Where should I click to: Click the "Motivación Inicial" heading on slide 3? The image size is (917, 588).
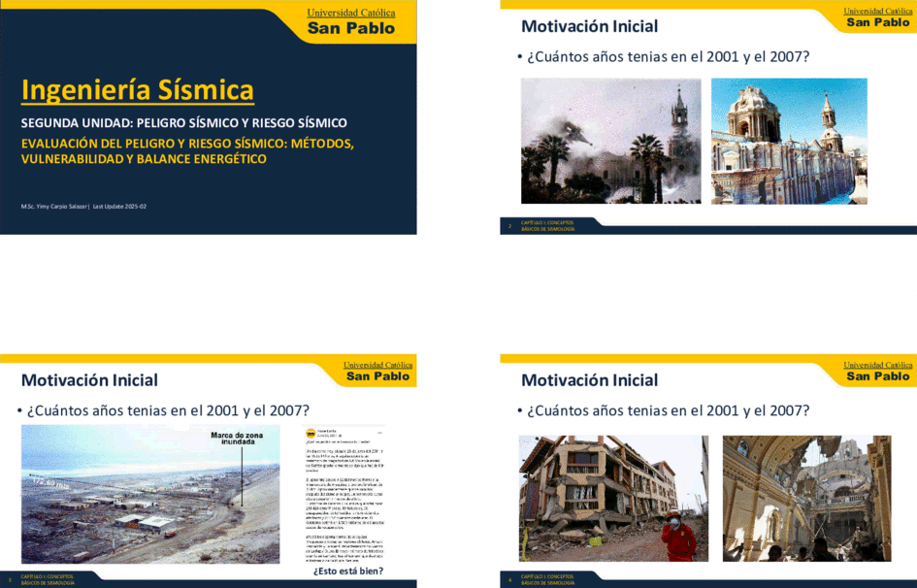(89, 380)
